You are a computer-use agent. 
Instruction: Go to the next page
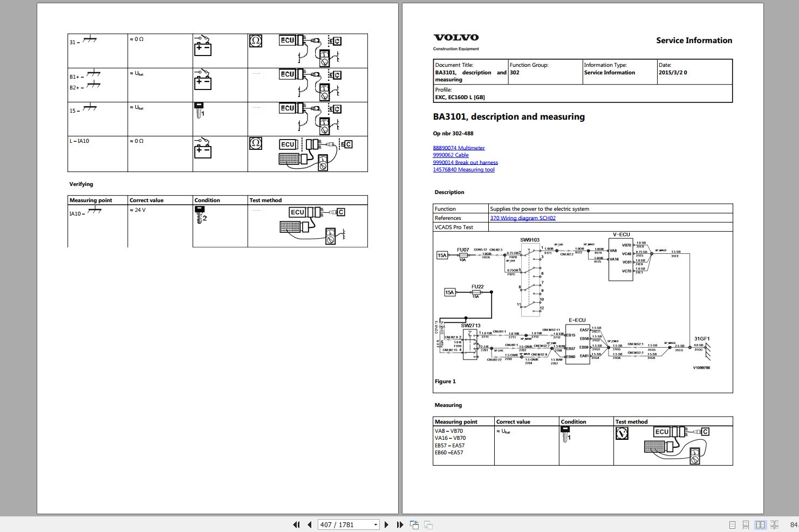point(386,524)
